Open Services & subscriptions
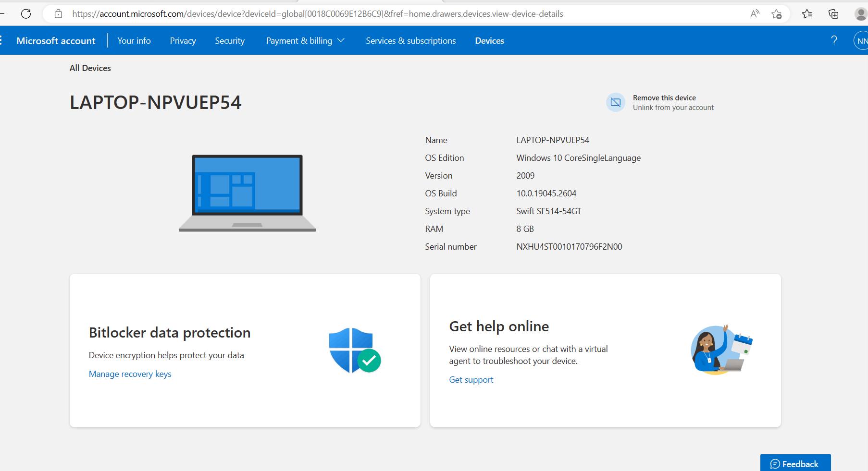 click(411, 41)
